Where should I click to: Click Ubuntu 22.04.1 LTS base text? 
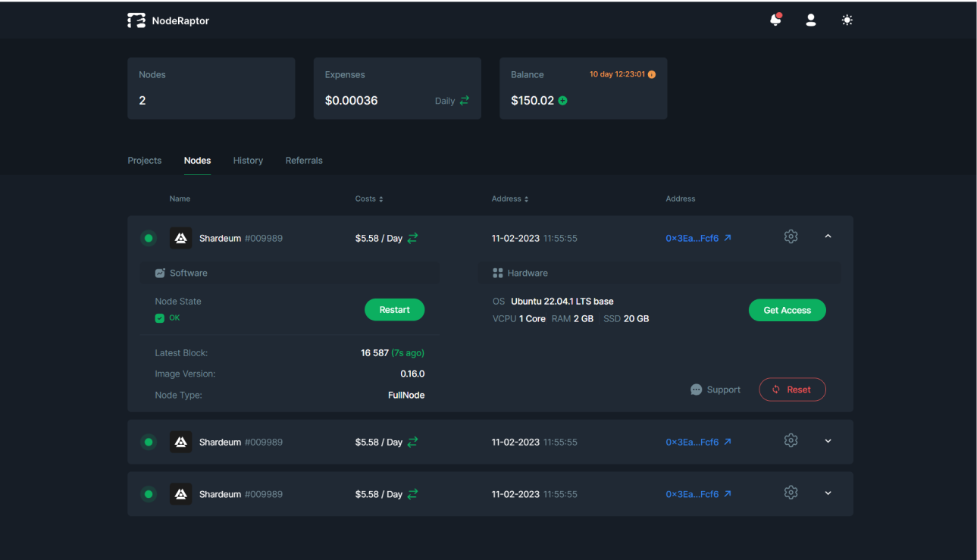pyautogui.click(x=562, y=302)
